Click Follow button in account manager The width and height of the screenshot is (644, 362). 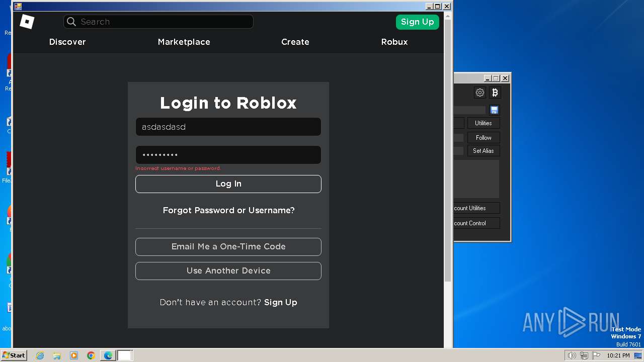[484, 138]
